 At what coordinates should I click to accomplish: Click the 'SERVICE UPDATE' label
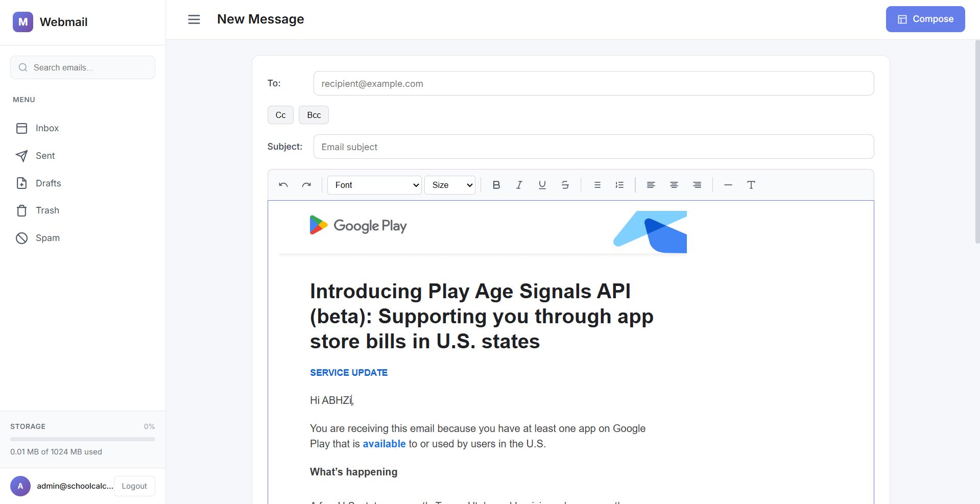coord(349,373)
